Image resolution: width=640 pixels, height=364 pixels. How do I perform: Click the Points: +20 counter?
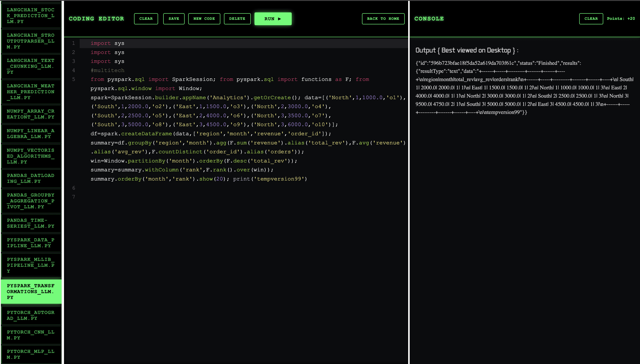click(621, 19)
